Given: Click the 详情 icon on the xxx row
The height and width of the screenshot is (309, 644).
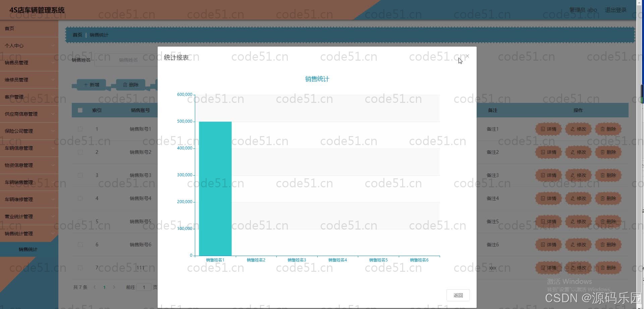Looking at the screenshot, I should pyautogui.click(x=548, y=268).
